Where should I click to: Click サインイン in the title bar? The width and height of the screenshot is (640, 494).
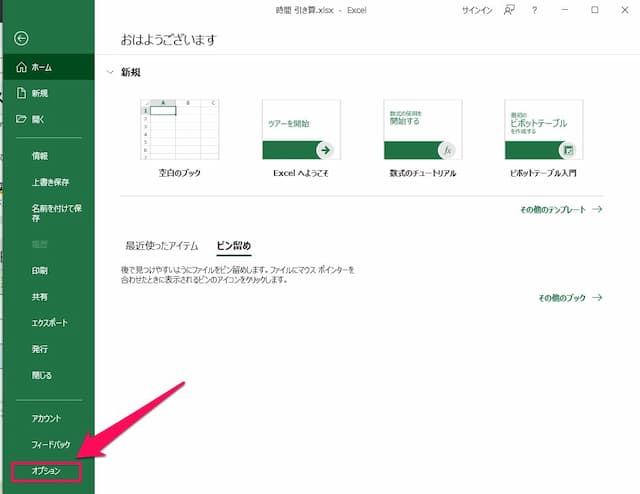click(x=477, y=10)
